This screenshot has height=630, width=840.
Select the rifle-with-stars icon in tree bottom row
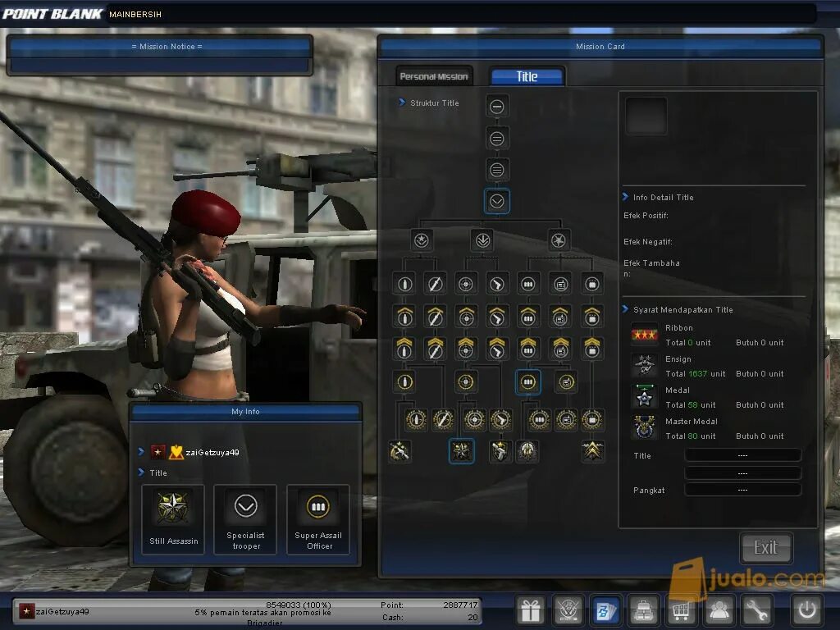(x=399, y=451)
